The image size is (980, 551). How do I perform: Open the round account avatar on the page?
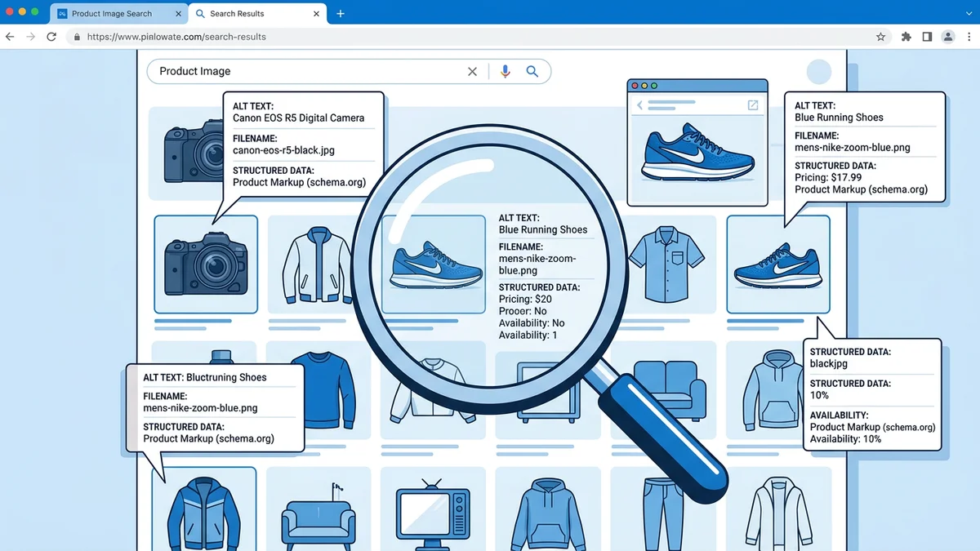818,72
